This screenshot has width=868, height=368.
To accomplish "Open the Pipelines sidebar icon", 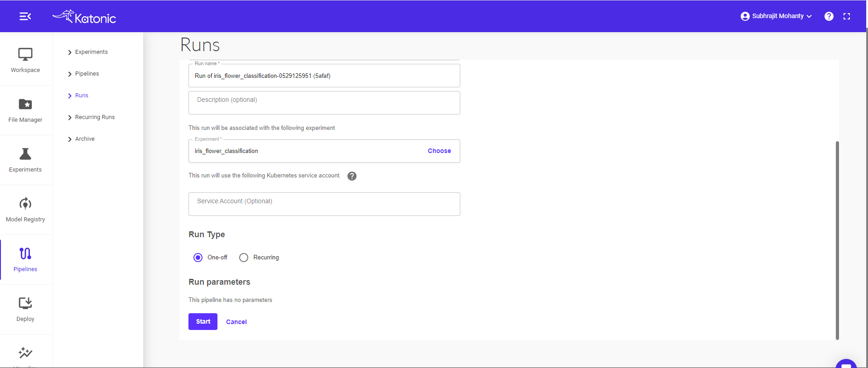I will pos(25,253).
